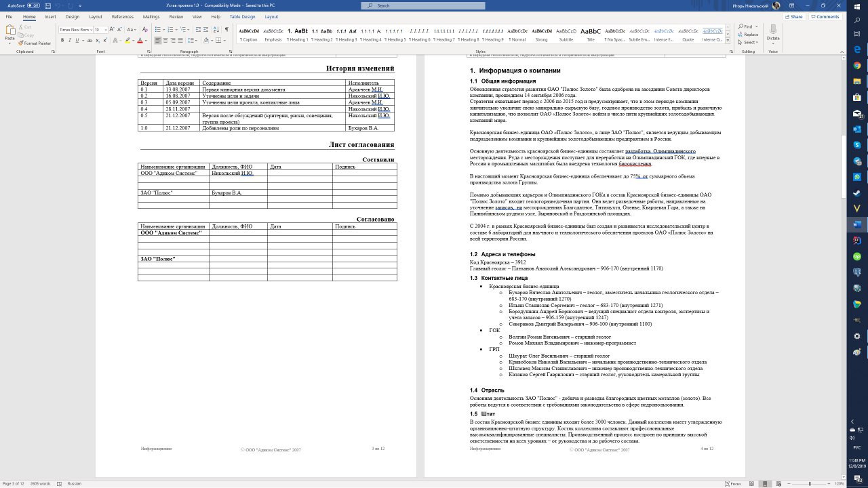
Task: Toggle the AutoSave switch
Action: coord(33,5)
